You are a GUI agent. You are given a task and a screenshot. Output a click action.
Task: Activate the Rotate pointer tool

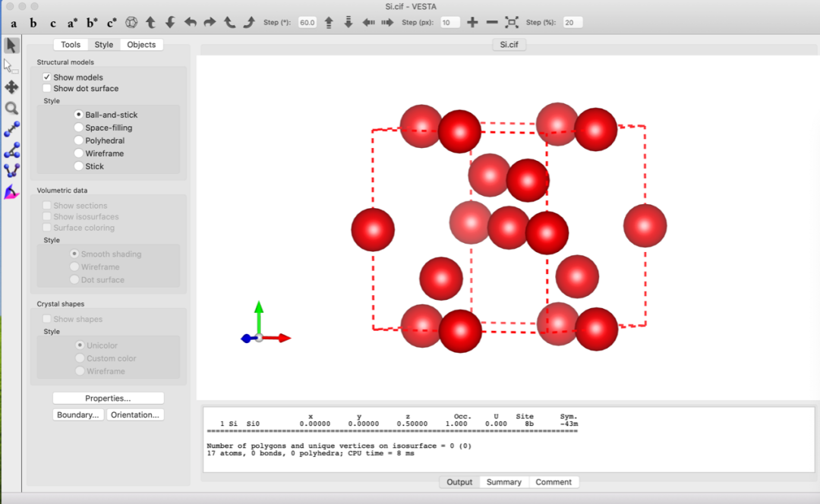(11, 46)
